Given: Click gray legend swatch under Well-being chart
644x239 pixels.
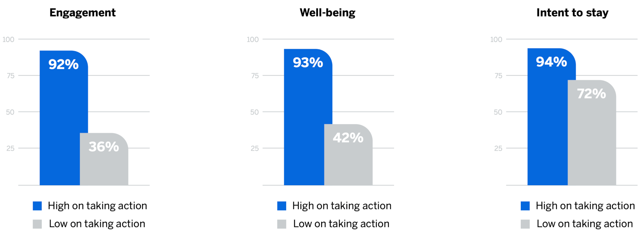Looking at the screenshot, I should click(x=282, y=224).
